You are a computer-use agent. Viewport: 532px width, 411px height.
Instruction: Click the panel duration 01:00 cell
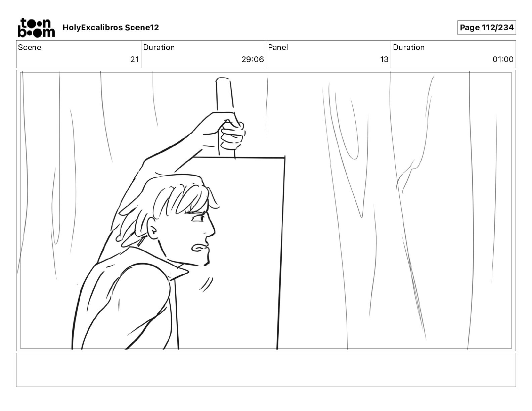click(453, 54)
